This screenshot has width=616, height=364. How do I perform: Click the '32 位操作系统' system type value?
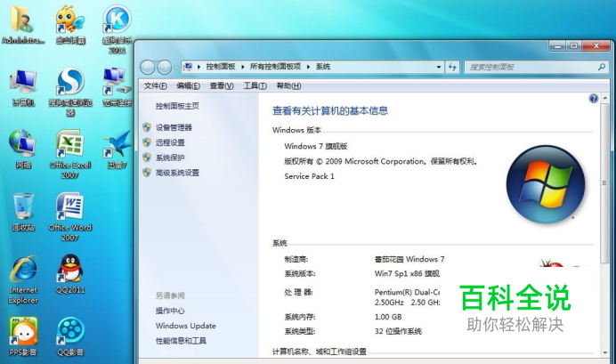tap(398, 331)
